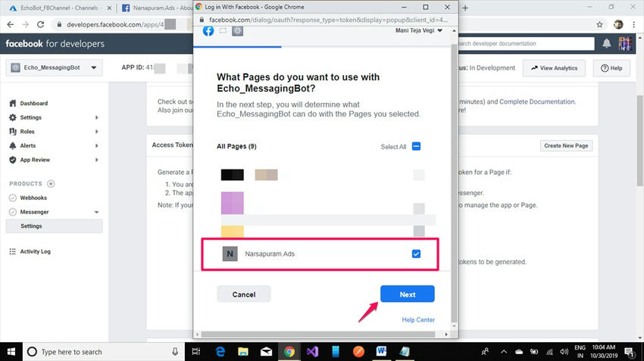Open notifications bell in developer header

[607, 43]
